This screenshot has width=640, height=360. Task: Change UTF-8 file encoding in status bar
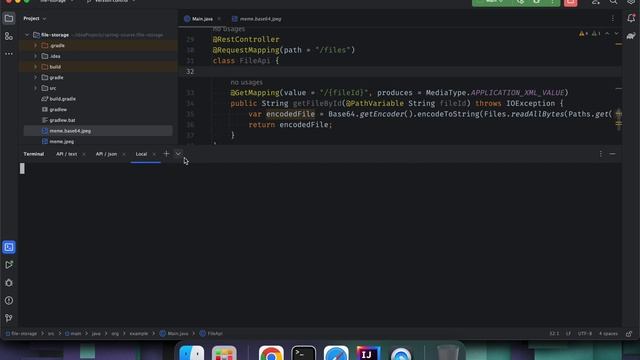[x=585, y=333]
